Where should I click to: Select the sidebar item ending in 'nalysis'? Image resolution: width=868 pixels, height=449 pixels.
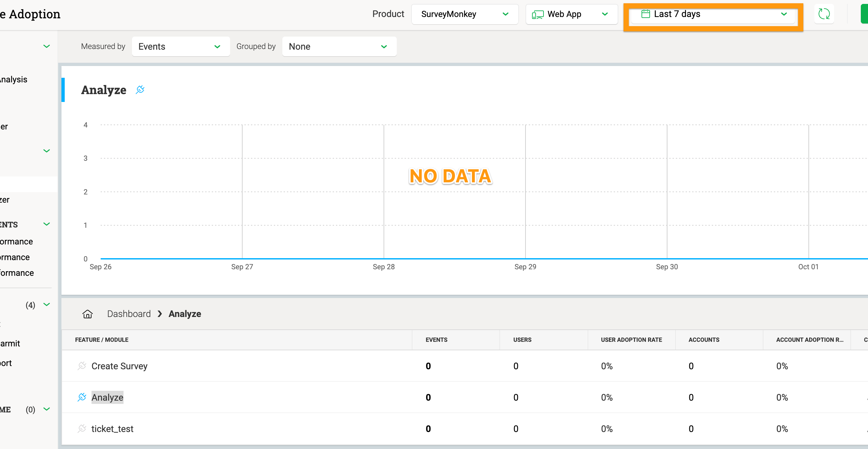13,79
